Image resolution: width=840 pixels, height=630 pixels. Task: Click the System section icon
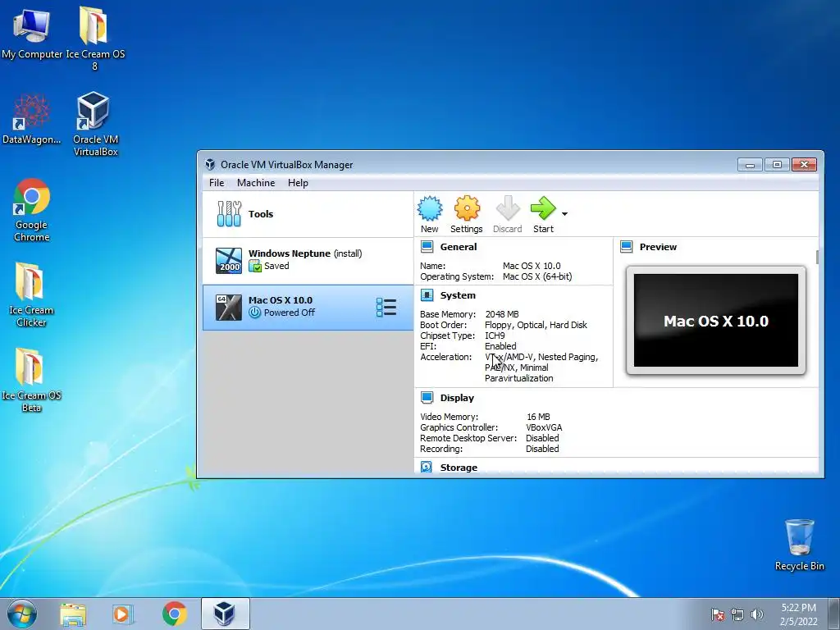(427, 295)
